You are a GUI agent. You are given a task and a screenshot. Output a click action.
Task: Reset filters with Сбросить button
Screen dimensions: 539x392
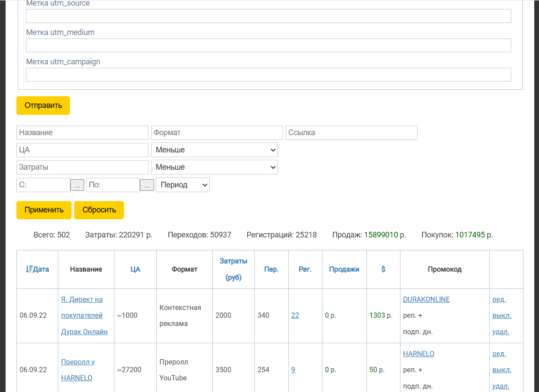click(99, 210)
